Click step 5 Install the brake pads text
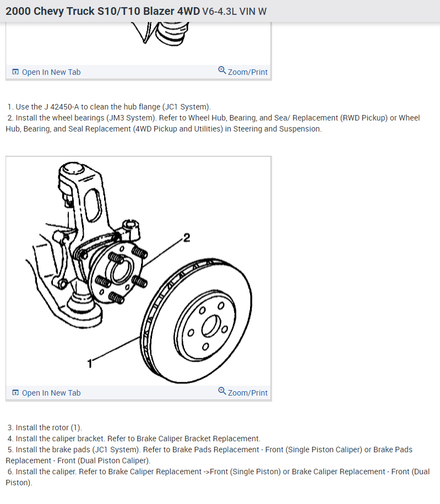The width and height of the screenshot is (440, 504). [x=74, y=450]
